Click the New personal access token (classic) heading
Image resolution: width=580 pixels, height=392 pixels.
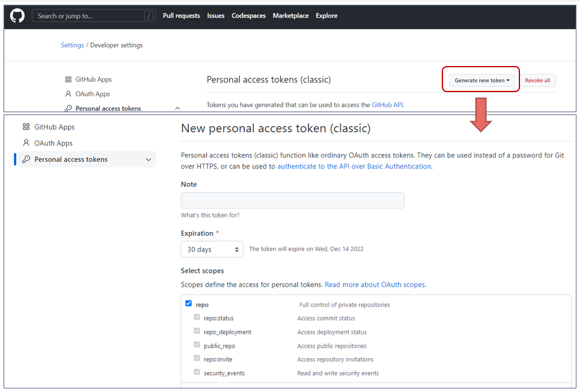(276, 128)
